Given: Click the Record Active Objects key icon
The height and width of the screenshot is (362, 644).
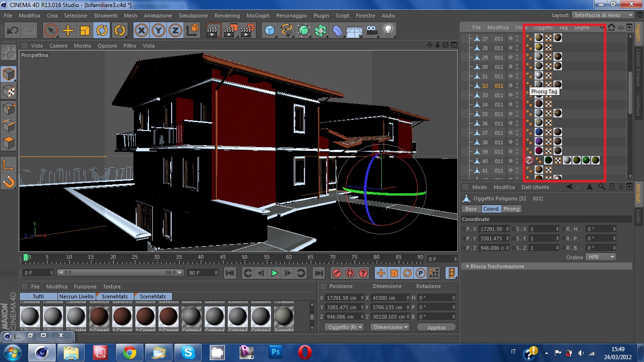Looking at the screenshot, I should pos(337,273).
